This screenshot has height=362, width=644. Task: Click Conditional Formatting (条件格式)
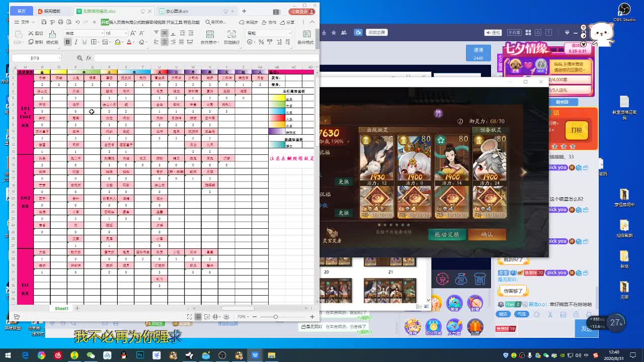pyautogui.click(x=306, y=37)
